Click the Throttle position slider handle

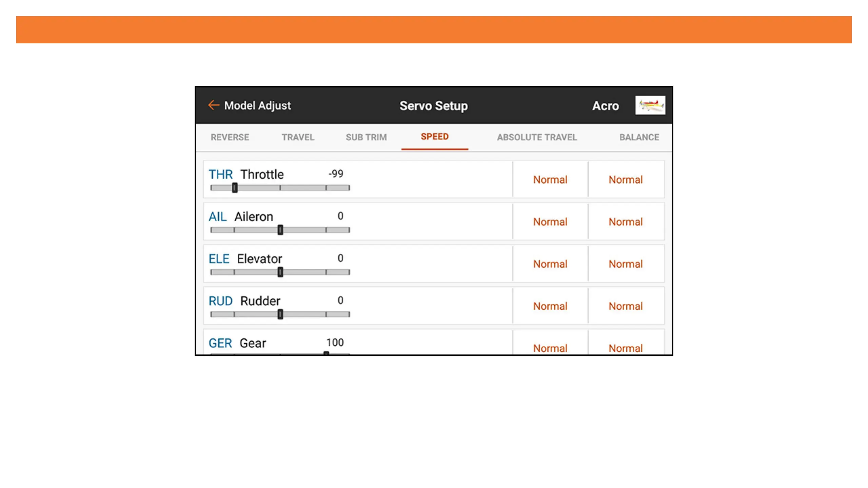click(x=235, y=188)
